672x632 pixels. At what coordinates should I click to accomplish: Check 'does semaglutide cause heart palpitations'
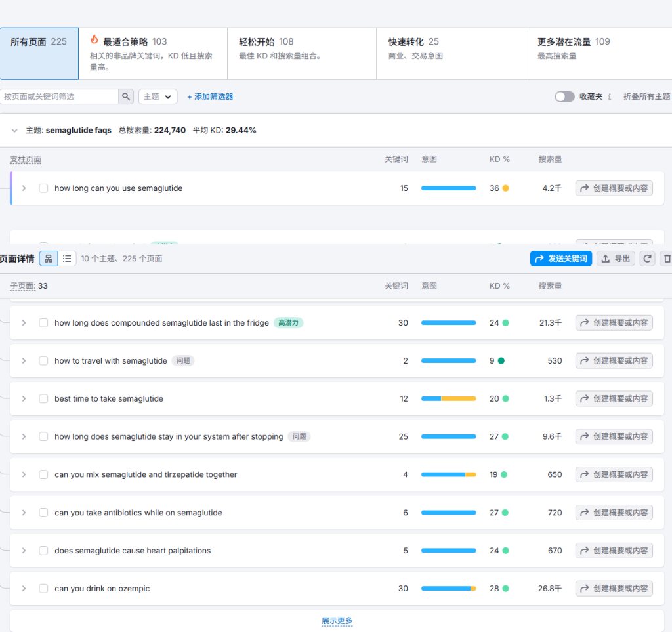[43, 550]
